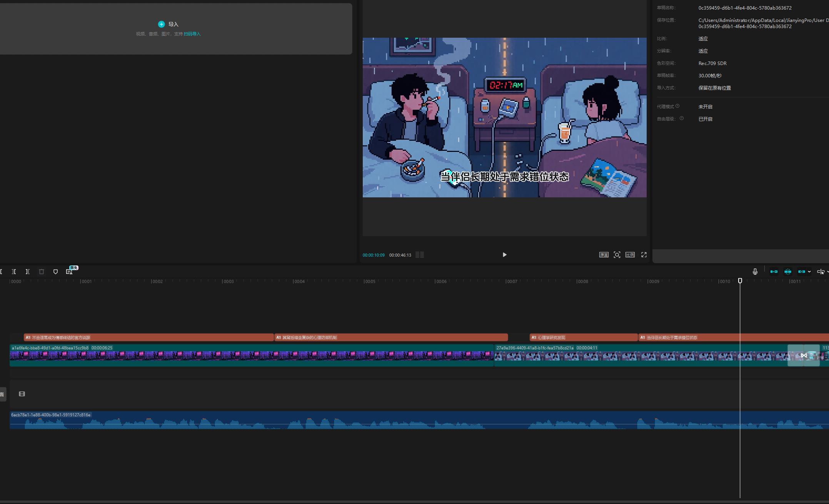Viewport: 829px width, 504px height.
Task: Click the 原画 original quality icon
Action: tap(604, 255)
